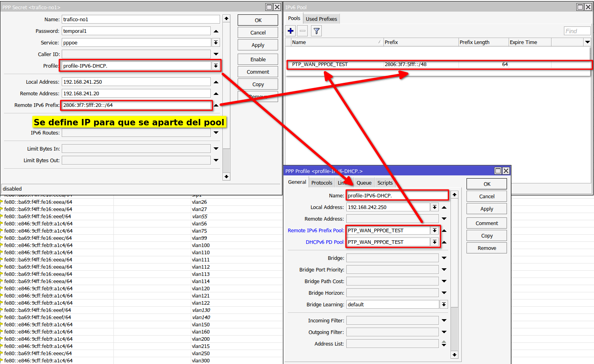Collapse the Password field using its up arrow
The height and width of the screenshot is (364, 594).
click(216, 31)
